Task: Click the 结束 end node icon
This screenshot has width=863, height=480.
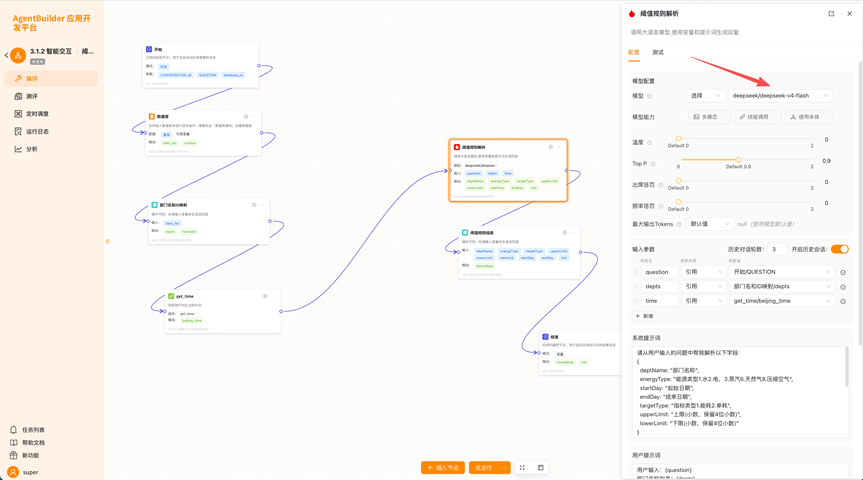Action: [545, 336]
